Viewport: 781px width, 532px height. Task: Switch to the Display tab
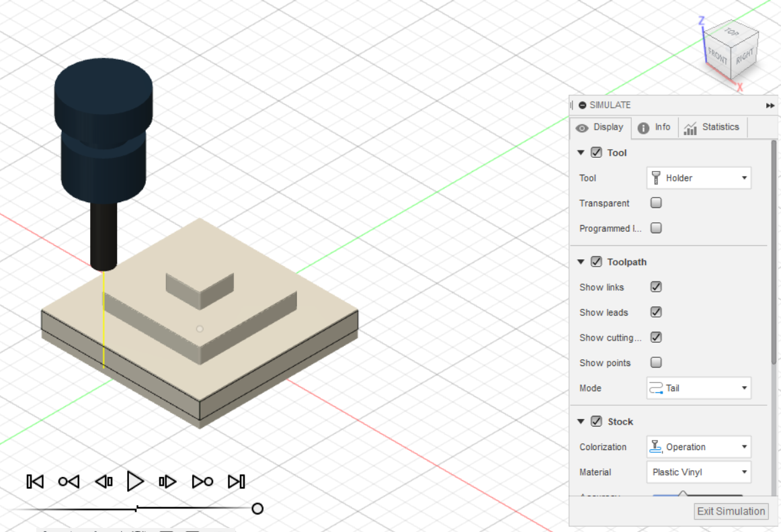pos(600,128)
